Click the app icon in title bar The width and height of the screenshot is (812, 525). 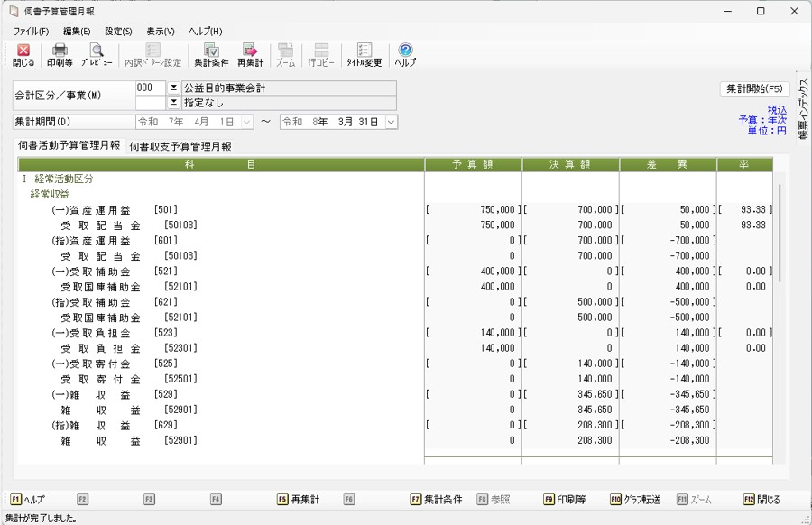click(x=14, y=11)
